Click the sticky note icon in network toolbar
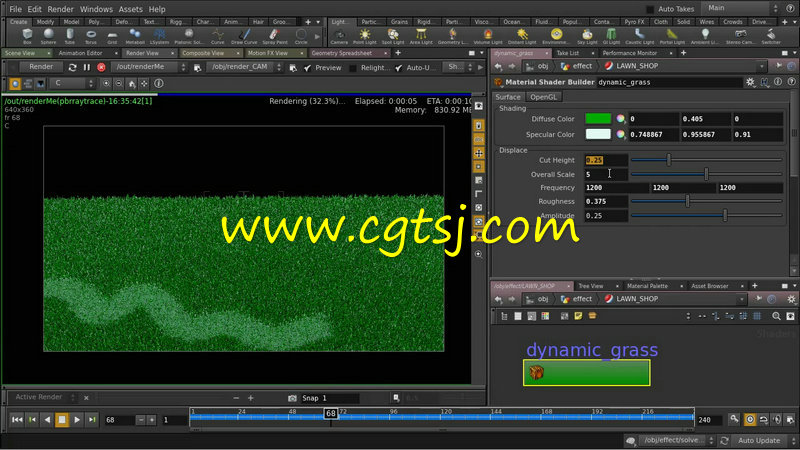 point(578,316)
